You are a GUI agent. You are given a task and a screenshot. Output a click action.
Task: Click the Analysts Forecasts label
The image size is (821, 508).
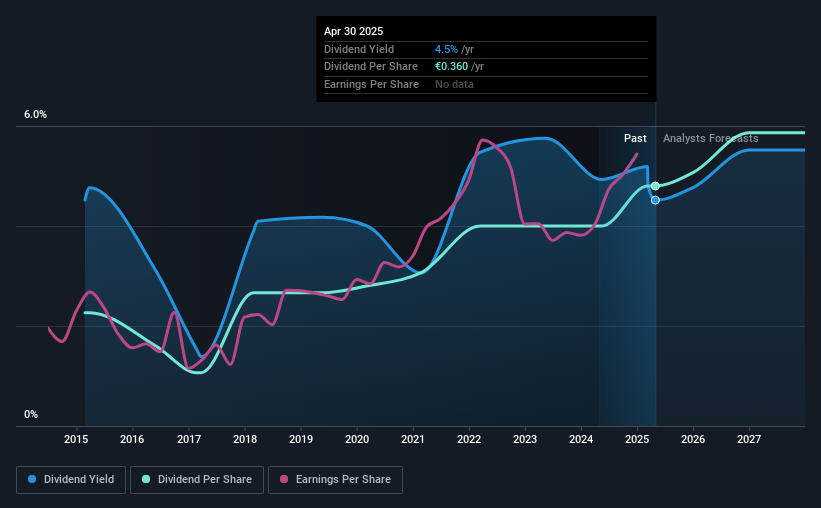(x=711, y=138)
